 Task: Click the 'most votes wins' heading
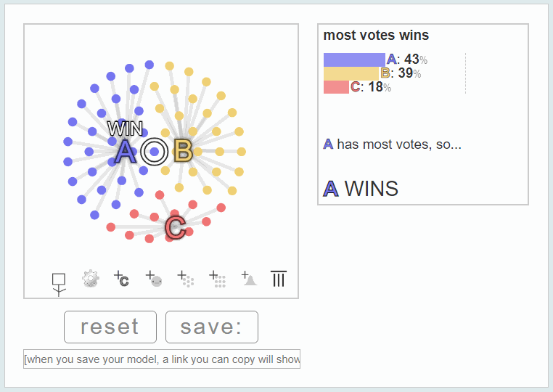click(376, 35)
